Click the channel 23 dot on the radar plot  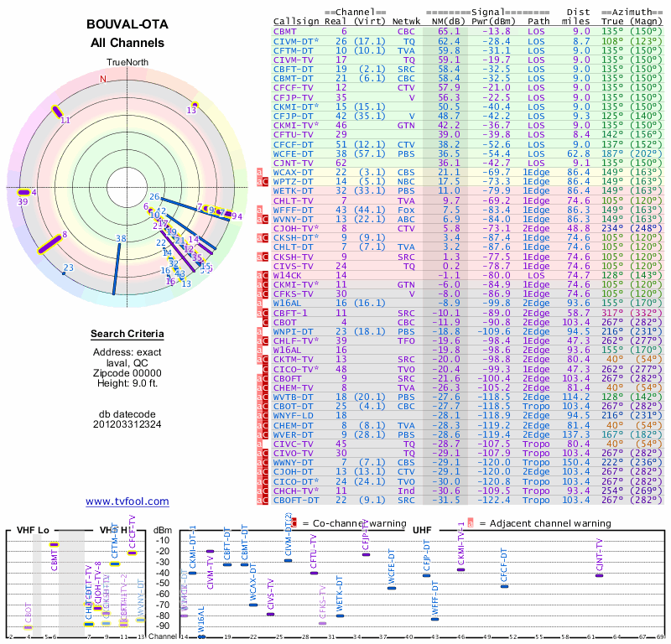tap(64, 273)
